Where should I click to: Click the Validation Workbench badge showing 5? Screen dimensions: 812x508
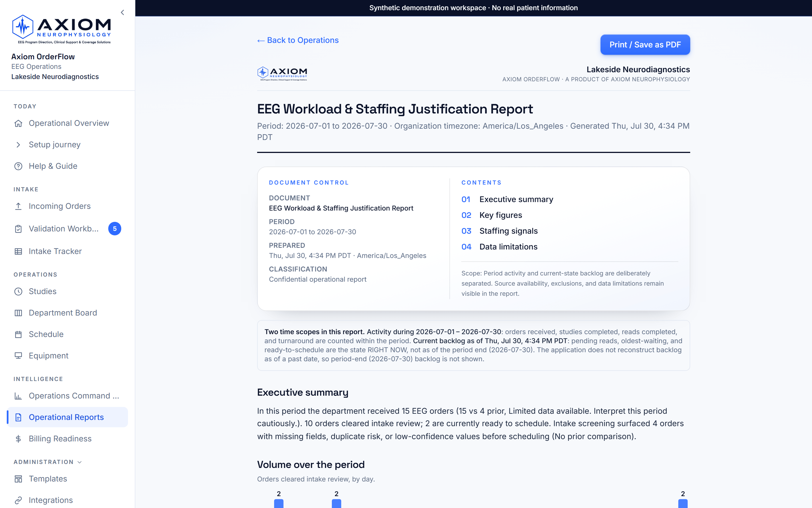pyautogui.click(x=115, y=229)
